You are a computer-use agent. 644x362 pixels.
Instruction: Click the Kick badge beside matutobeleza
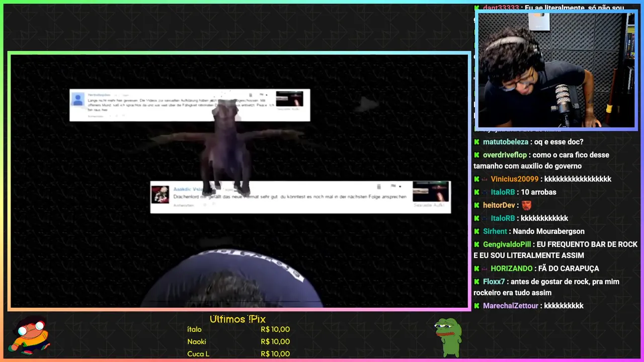coord(476,142)
